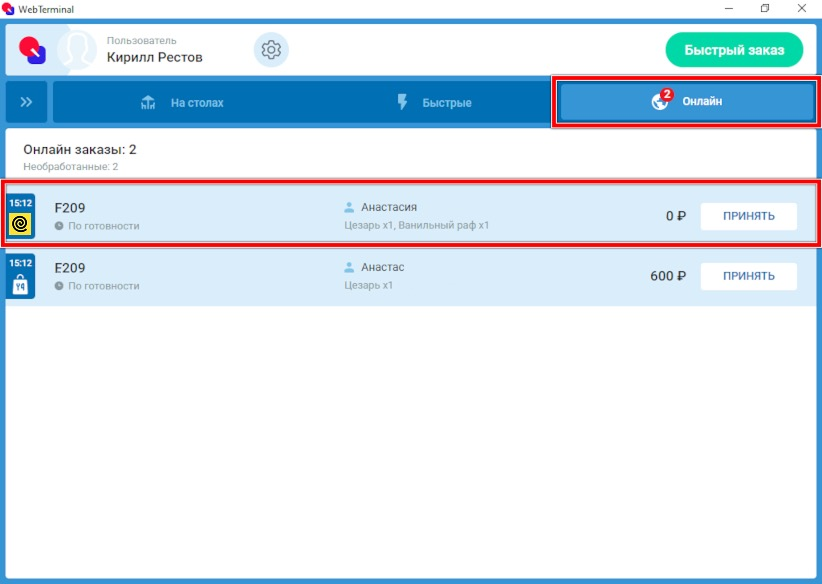Click customer name Анастас
This screenshot has width=822, height=584.
point(383,267)
